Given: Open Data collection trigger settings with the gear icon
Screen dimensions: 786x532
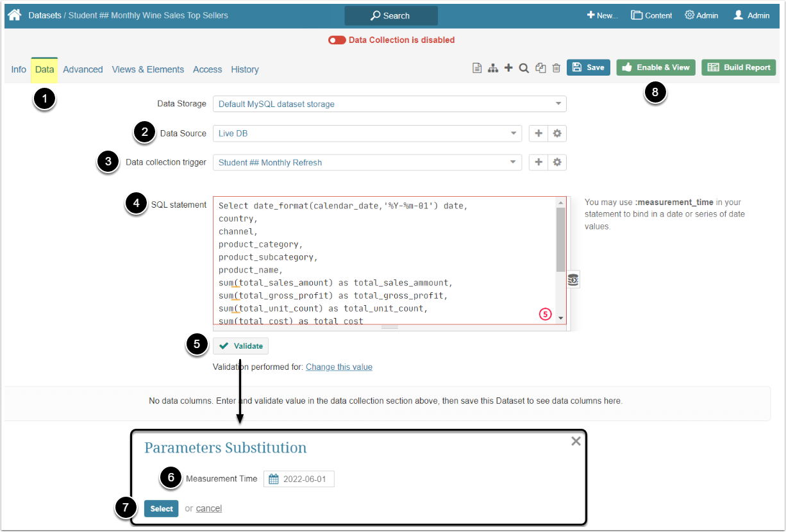Looking at the screenshot, I should click(557, 162).
